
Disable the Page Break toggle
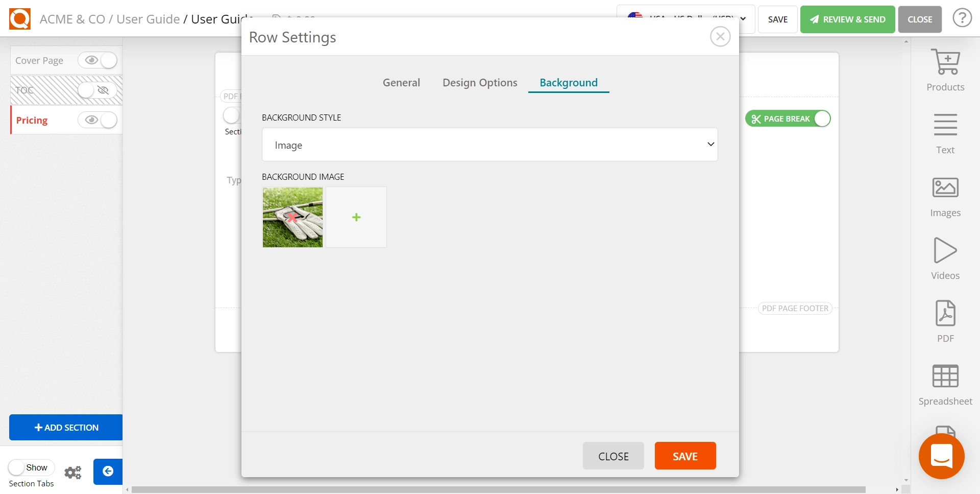point(822,118)
